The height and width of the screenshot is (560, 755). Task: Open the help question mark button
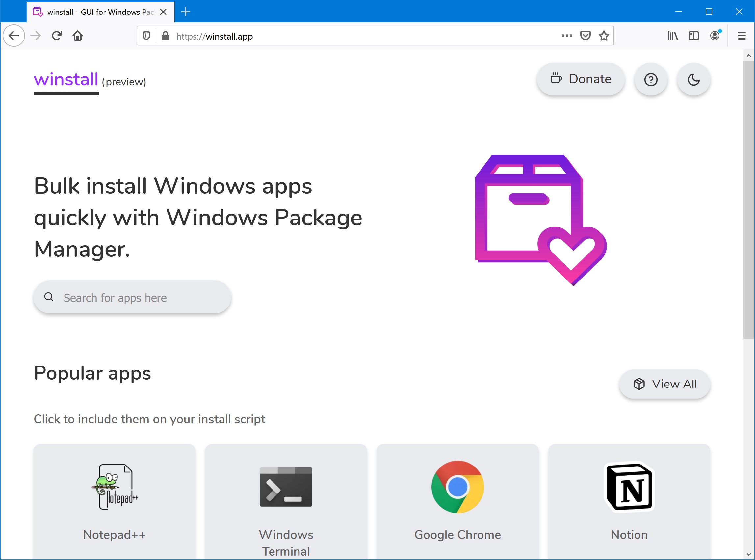pyautogui.click(x=651, y=80)
